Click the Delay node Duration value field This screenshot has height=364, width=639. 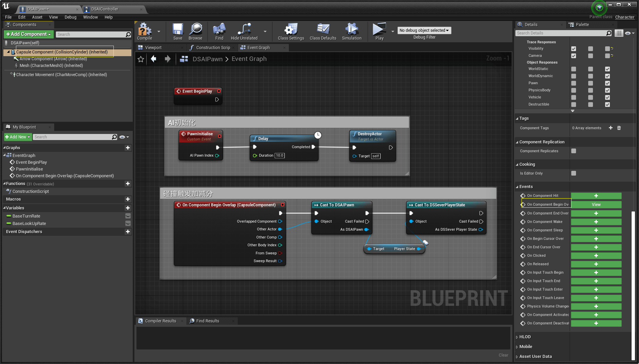click(x=280, y=156)
